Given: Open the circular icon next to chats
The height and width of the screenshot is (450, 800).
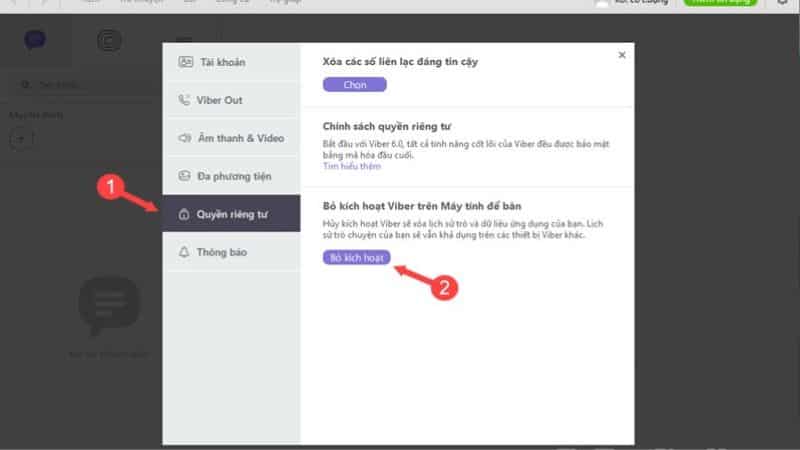Looking at the screenshot, I should tap(109, 40).
